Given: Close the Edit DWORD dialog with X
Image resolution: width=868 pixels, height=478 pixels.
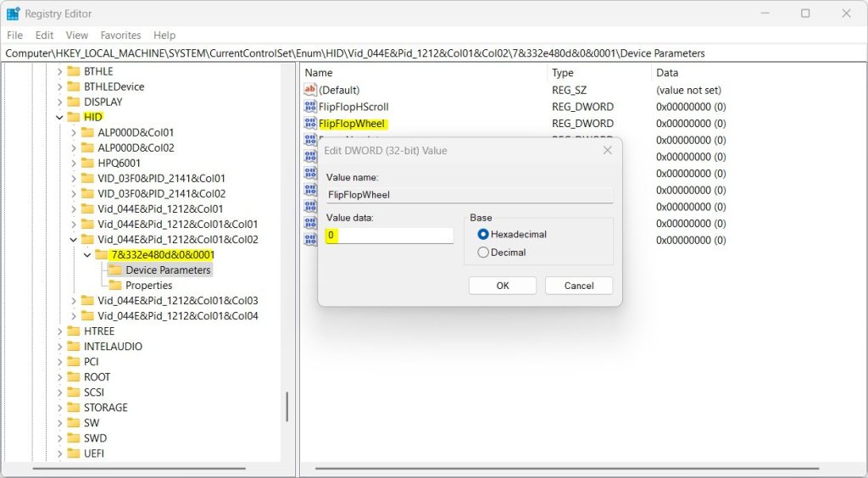Looking at the screenshot, I should click(x=607, y=151).
